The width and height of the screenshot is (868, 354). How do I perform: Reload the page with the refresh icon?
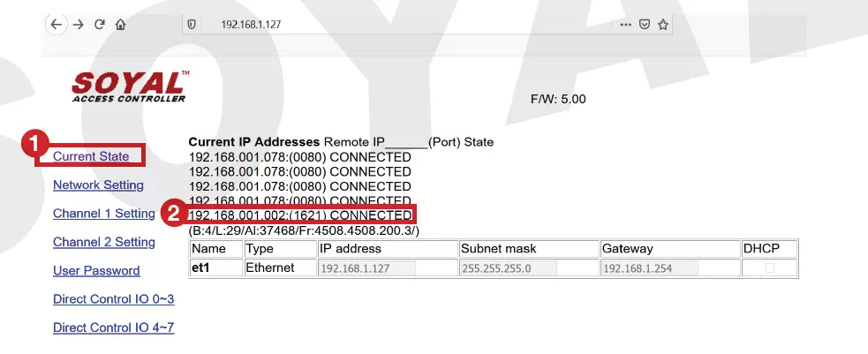pos(99,25)
